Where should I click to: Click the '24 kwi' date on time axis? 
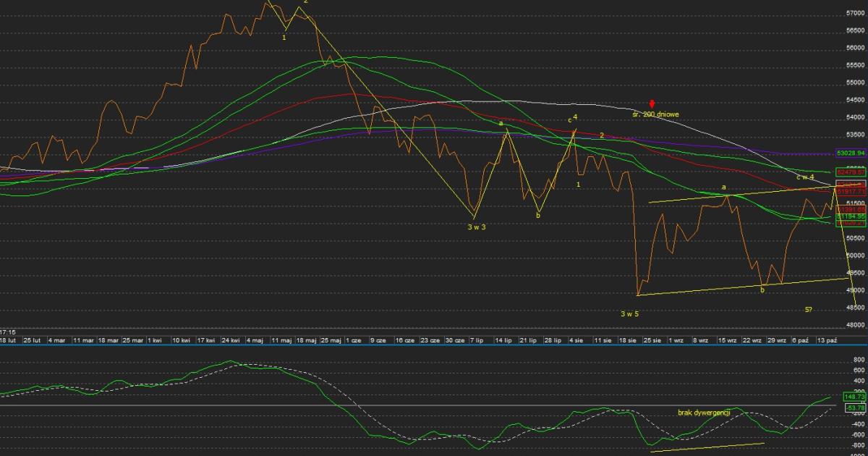pyautogui.click(x=229, y=339)
